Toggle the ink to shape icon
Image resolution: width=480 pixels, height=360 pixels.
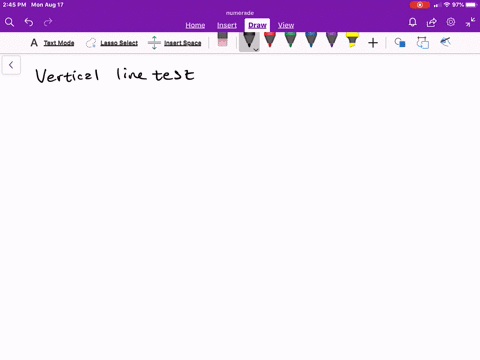(423, 43)
